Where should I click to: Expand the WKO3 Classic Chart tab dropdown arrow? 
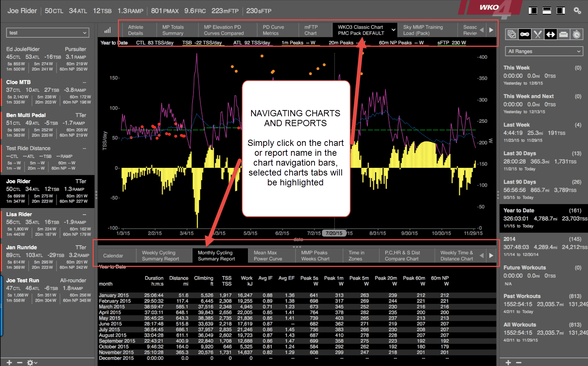coord(394,30)
